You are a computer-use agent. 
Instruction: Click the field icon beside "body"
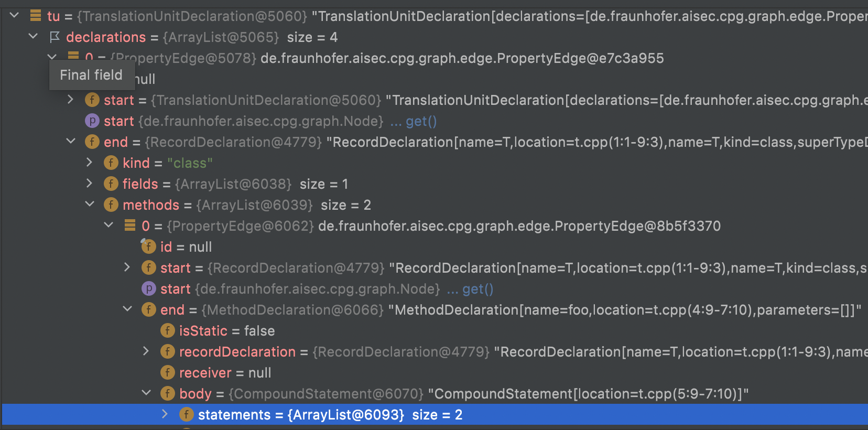tap(168, 393)
